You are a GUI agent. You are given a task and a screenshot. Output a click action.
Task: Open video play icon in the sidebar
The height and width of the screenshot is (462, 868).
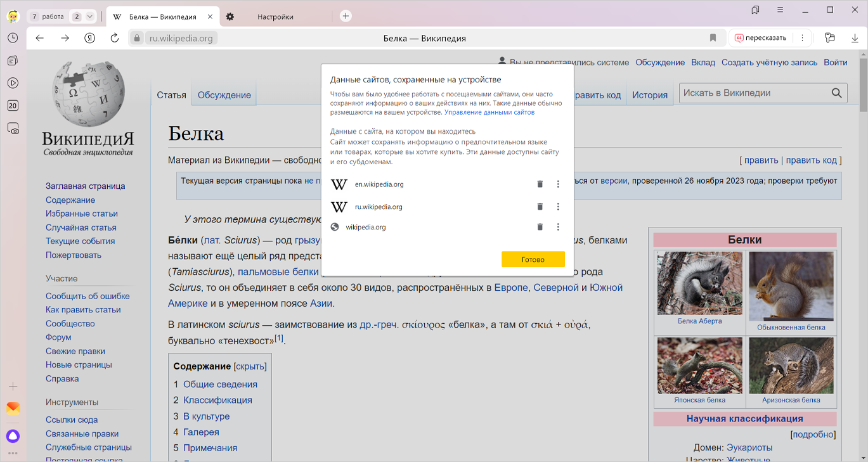(13, 83)
